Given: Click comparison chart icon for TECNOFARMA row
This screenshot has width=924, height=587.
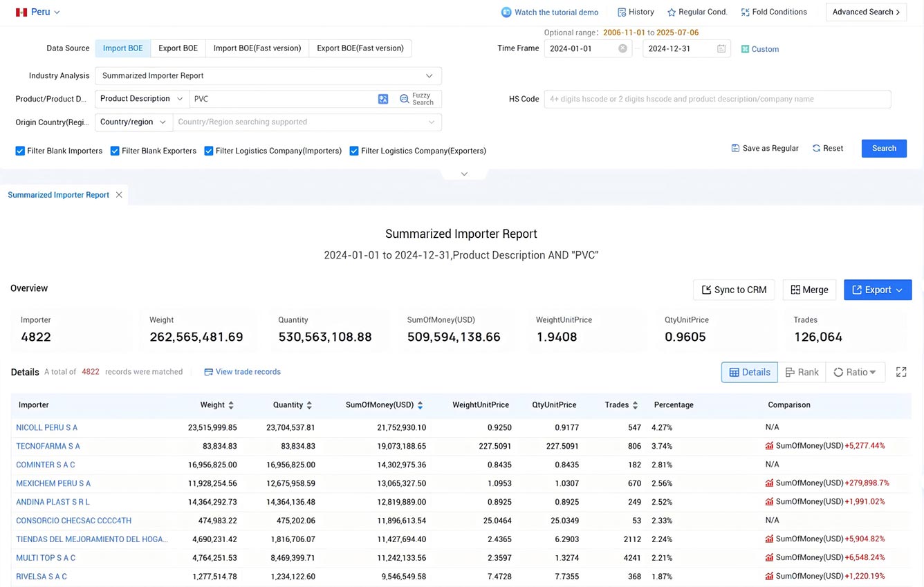Looking at the screenshot, I should point(769,446).
